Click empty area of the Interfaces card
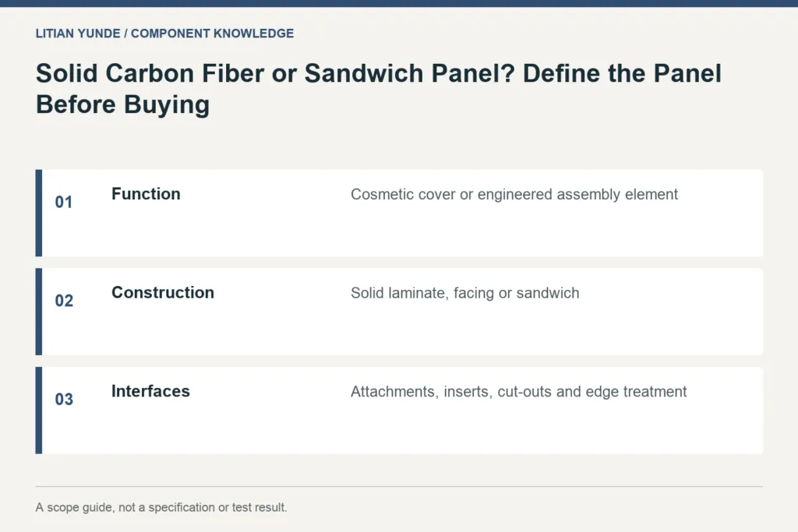Viewport: 798px width, 532px height. [458, 428]
